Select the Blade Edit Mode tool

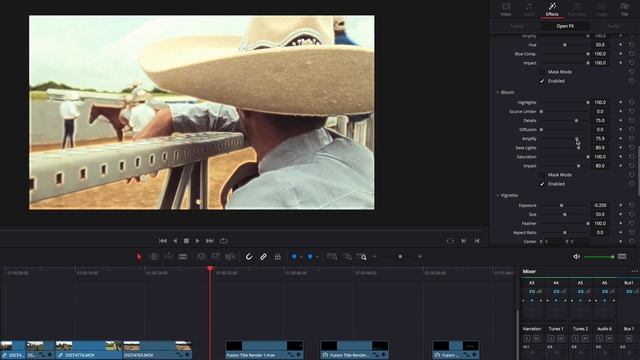click(x=183, y=257)
